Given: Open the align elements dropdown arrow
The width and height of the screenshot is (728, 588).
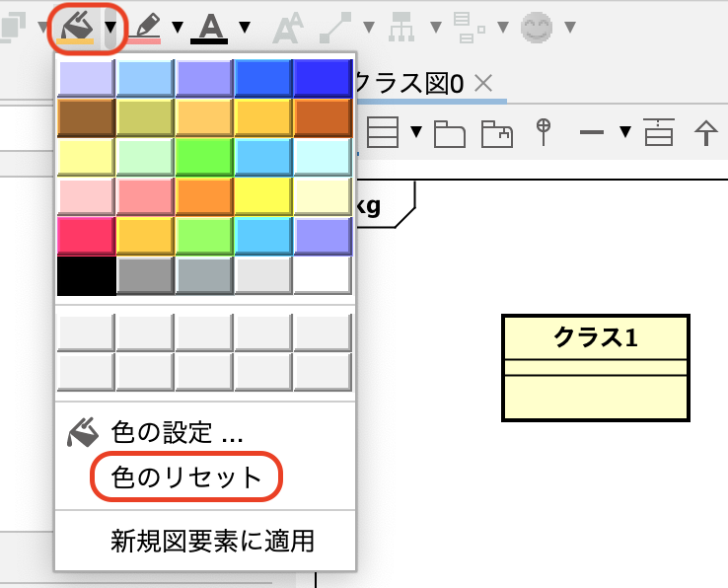Looking at the screenshot, I should [x=503, y=28].
